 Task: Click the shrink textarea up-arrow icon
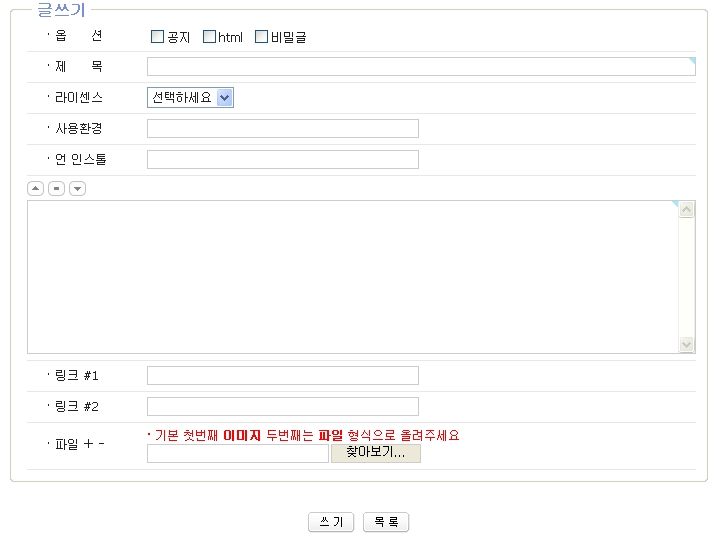click(x=35, y=188)
